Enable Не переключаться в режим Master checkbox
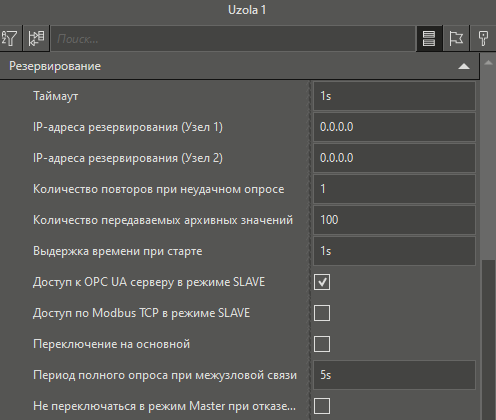Image resolution: width=496 pixels, height=420 pixels. pos(322,406)
